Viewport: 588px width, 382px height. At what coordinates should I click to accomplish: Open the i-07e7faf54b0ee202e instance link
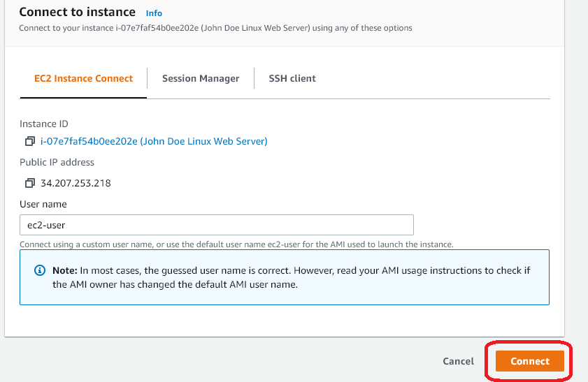pos(154,141)
